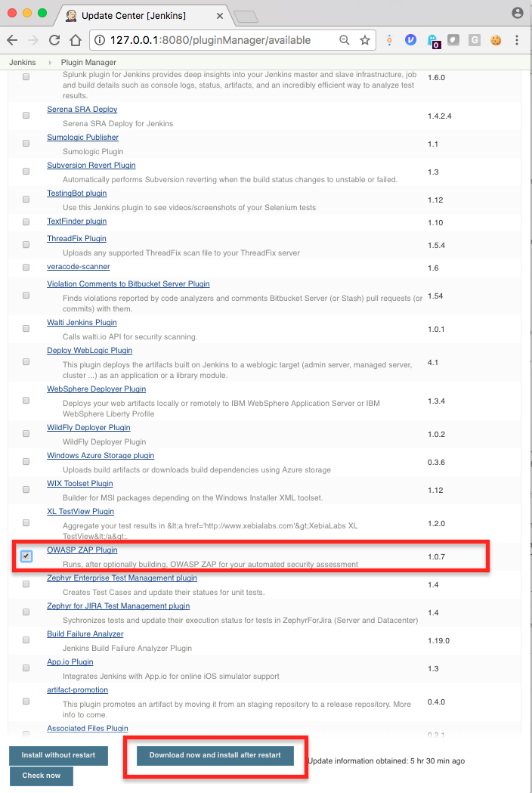
Task: Click the zoom magnifier icon in address bar
Action: click(345, 40)
